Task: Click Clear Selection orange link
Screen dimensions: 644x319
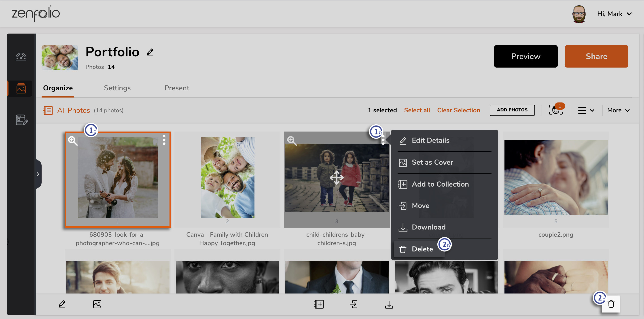Action: click(x=458, y=110)
